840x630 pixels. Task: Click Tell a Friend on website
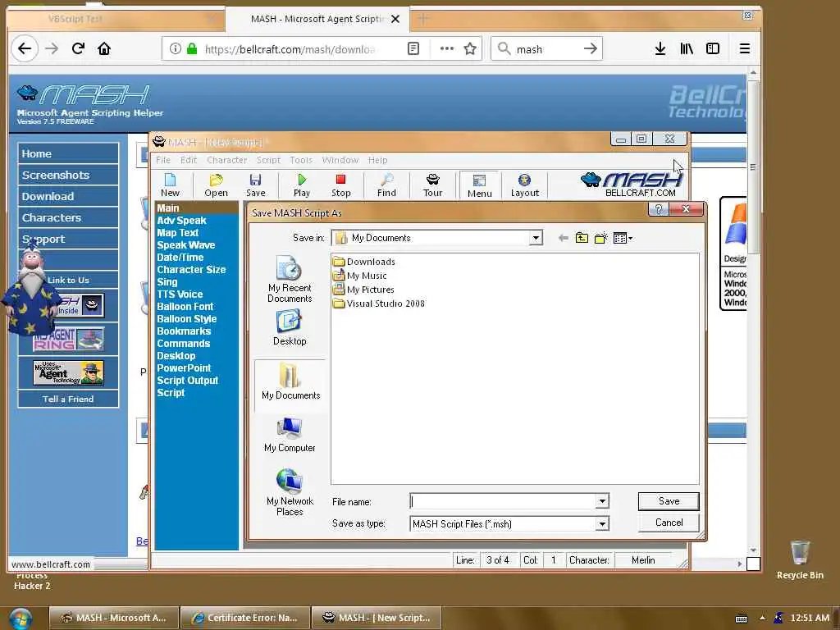[68, 399]
